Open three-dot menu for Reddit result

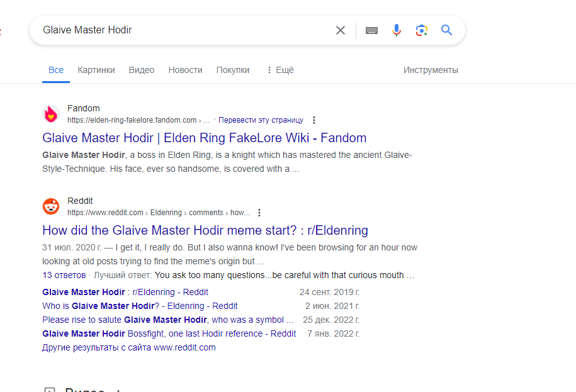[259, 213]
